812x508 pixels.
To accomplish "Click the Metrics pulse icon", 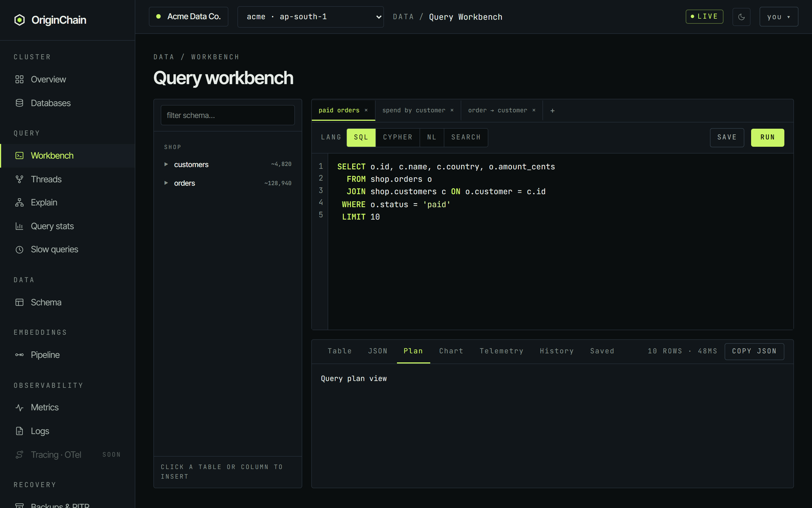I will coord(20,408).
